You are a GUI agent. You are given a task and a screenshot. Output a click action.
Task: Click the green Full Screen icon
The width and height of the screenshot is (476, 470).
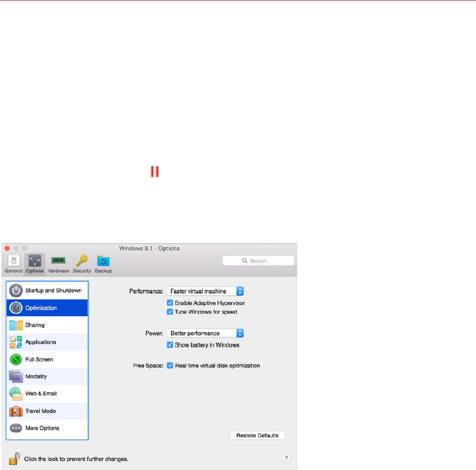[x=16, y=360]
